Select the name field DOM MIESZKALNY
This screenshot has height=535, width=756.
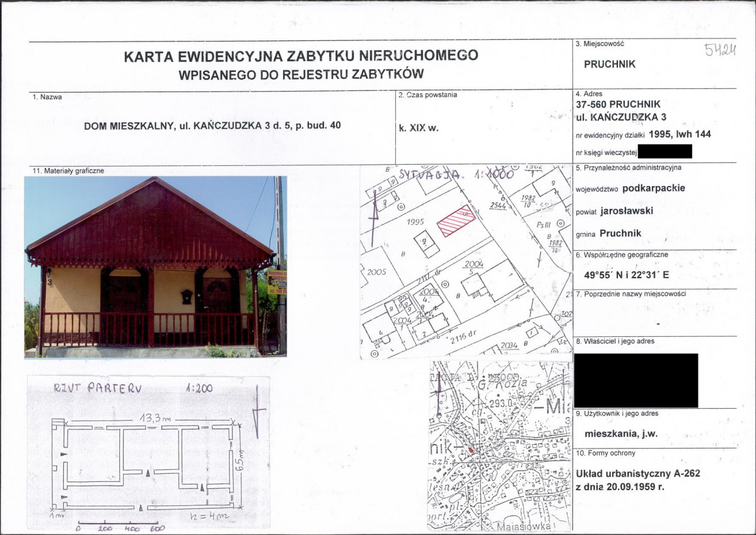212,126
